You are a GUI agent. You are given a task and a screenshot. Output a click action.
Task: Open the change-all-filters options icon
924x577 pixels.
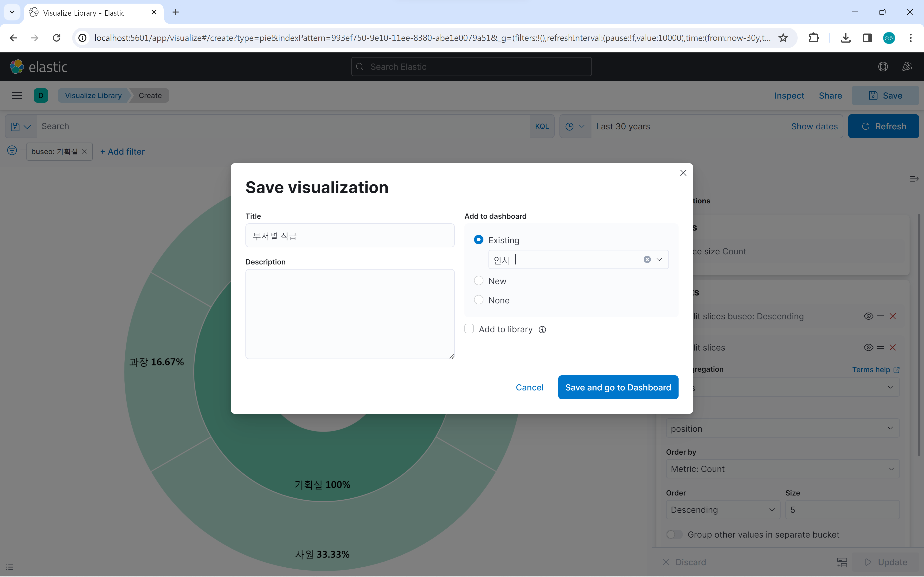click(12, 150)
